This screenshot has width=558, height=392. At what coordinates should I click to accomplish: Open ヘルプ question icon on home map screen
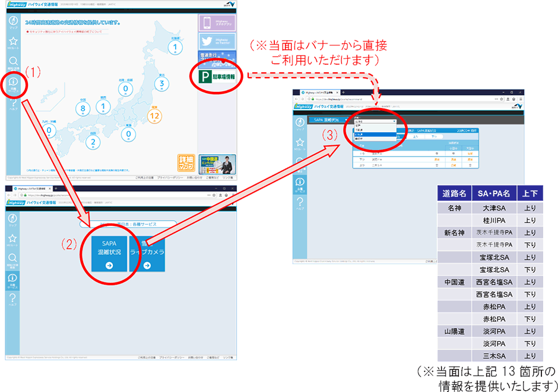[13, 103]
